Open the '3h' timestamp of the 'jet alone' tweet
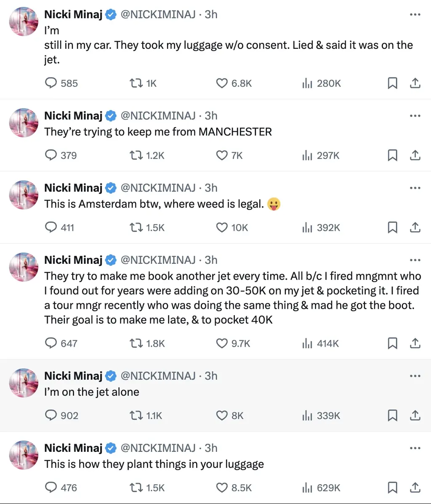431x504 pixels. click(211, 376)
